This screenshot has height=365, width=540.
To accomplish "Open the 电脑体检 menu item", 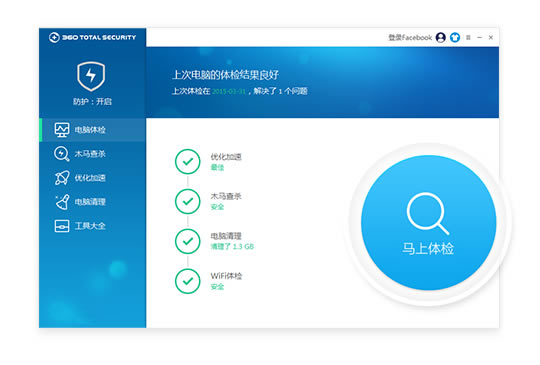I will [x=93, y=130].
